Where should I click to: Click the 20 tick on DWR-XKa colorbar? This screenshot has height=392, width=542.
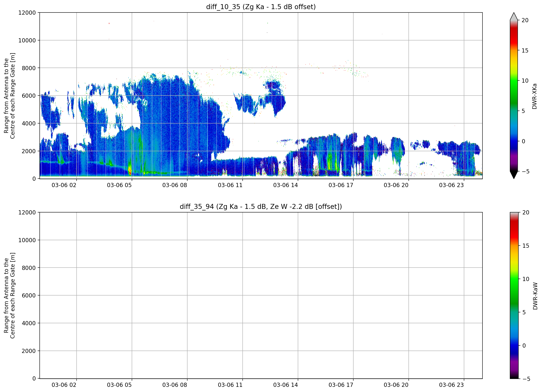[525, 20]
